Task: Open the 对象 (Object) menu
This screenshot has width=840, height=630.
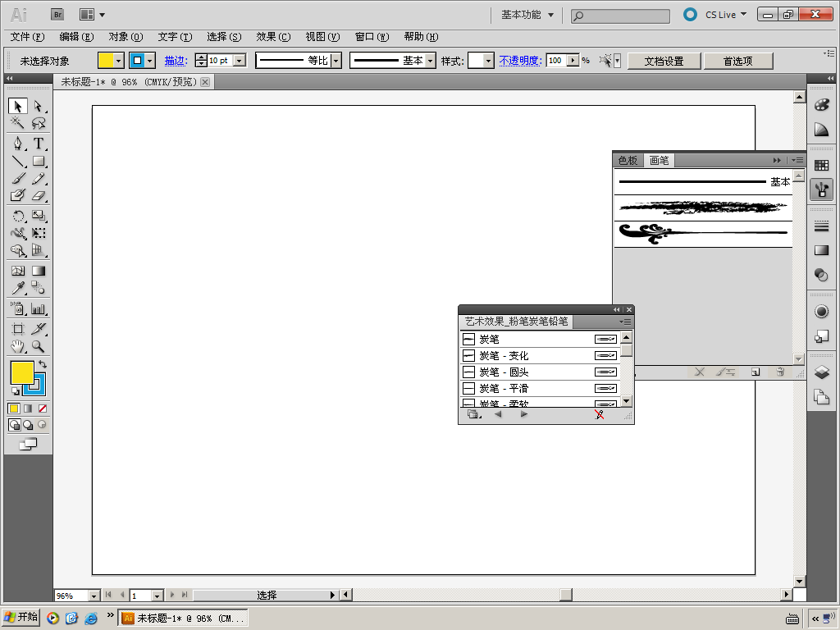Action: click(x=126, y=36)
